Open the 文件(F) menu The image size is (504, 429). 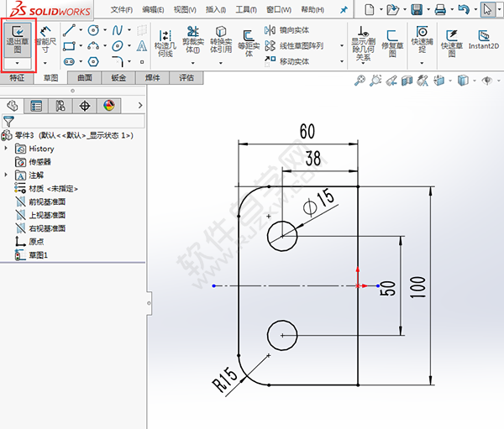(x=122, y=10)
